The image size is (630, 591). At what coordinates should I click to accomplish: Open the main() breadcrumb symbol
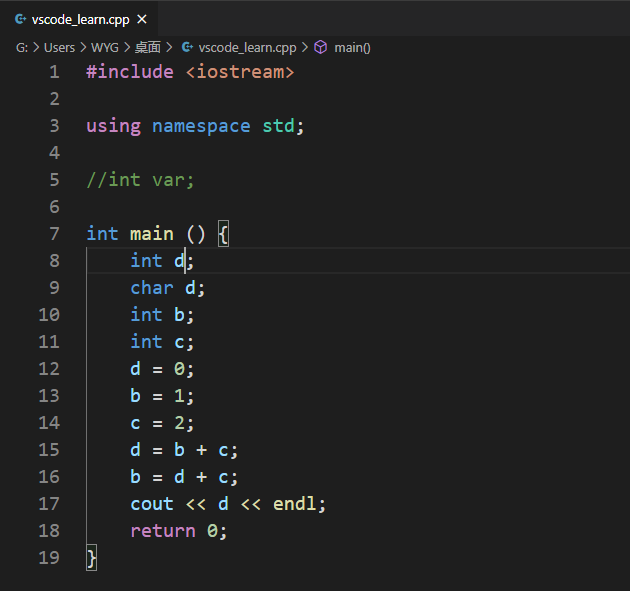coord(352,48)
